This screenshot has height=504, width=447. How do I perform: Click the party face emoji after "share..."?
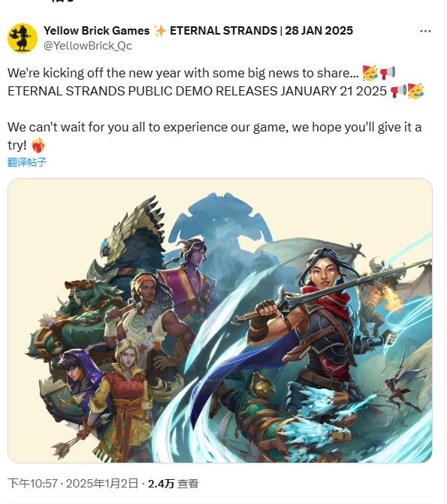[x=370, y=73]
